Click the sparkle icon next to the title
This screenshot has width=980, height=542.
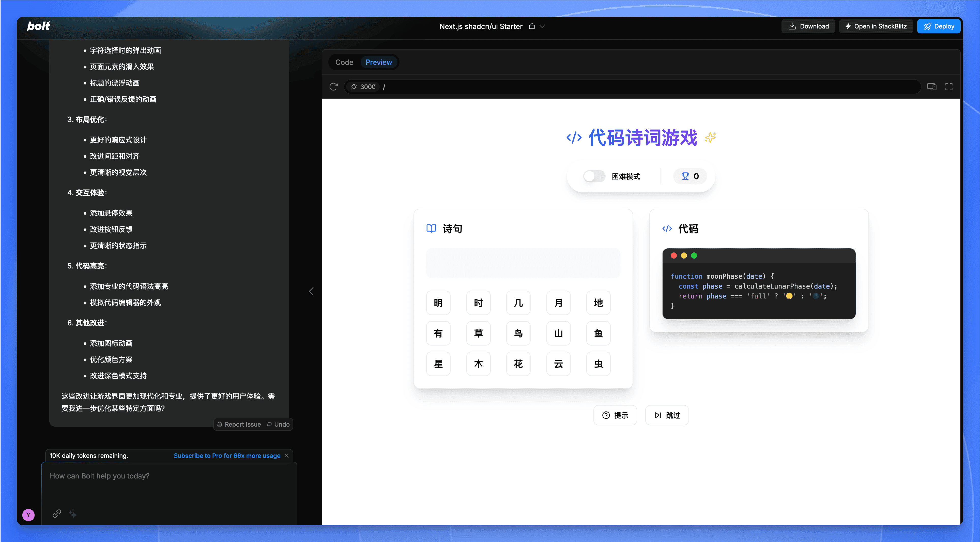pos(710,137)
